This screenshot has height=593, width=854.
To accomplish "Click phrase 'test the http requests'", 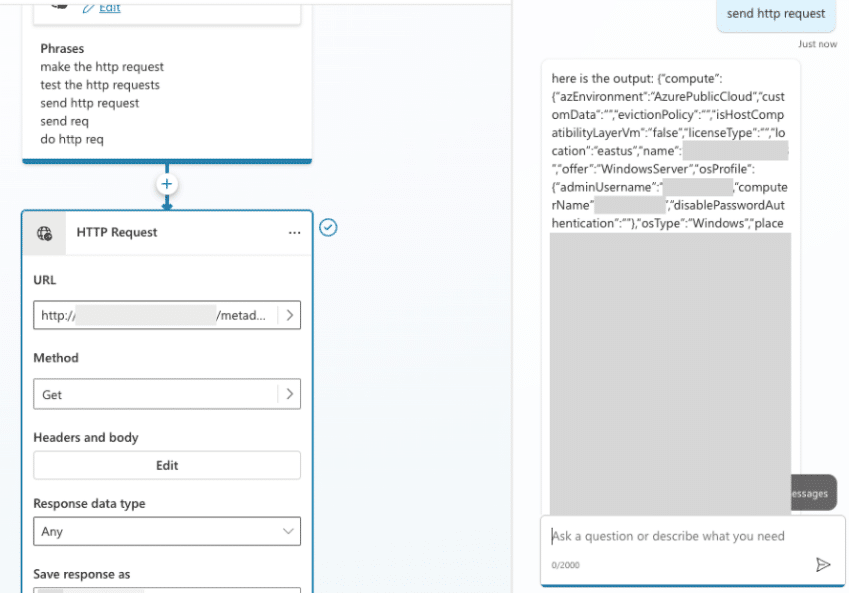I will [100, 85].
